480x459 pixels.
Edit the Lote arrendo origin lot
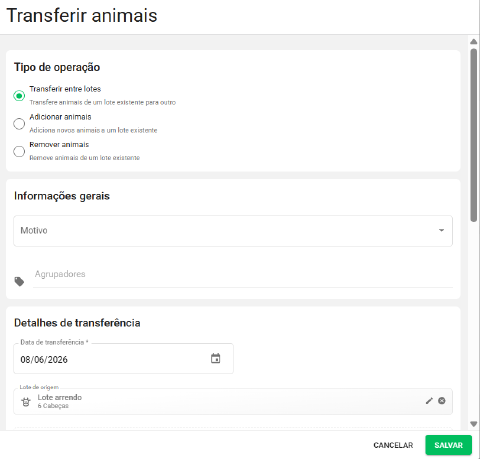coord(429,401)
